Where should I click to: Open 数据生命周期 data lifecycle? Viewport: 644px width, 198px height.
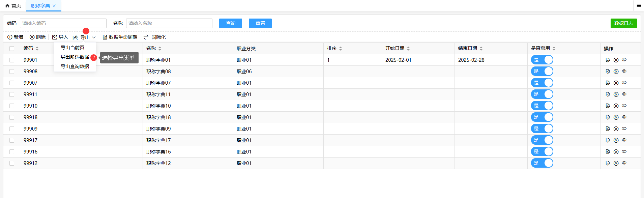point(120,37)
